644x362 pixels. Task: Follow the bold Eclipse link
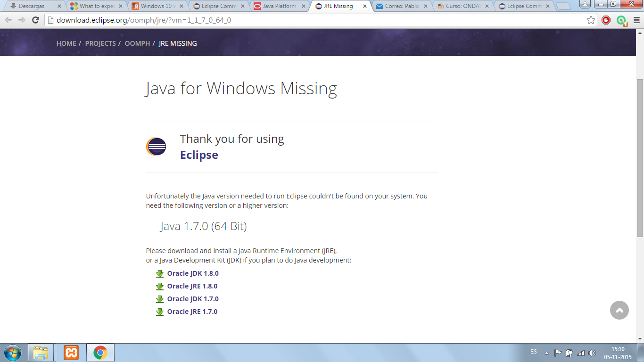(199, 155)
